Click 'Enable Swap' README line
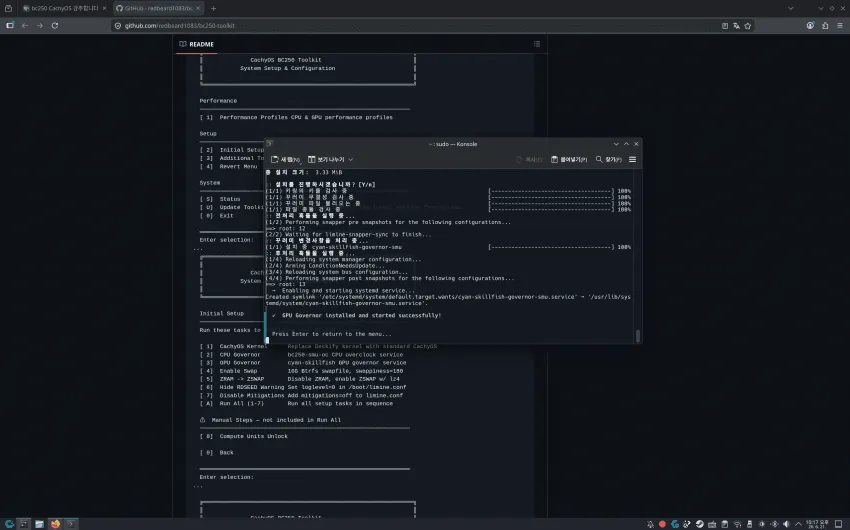Screen dimensions: 850x530 [301, 371]
